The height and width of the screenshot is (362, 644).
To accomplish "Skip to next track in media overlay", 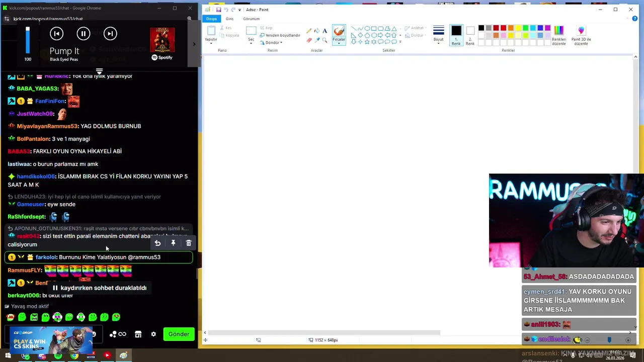I will (110, 34).
